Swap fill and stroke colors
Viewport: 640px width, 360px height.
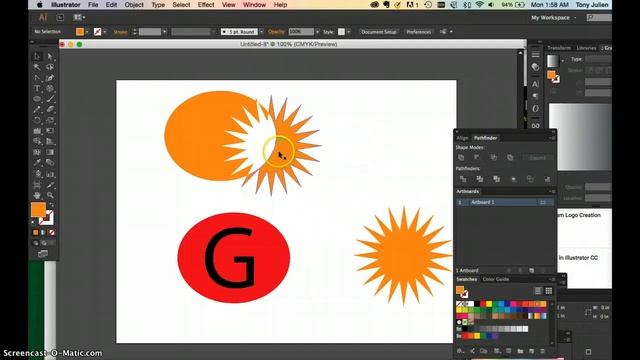(x=51, y=205)
